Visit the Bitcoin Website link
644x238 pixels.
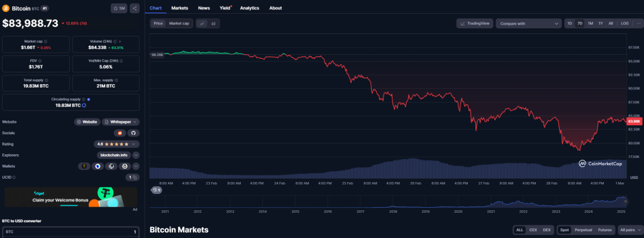[x=87, y=122]
